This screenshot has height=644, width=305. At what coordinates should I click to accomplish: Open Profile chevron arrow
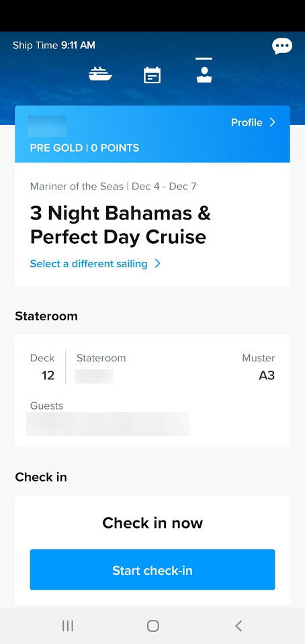coord(272,122)
